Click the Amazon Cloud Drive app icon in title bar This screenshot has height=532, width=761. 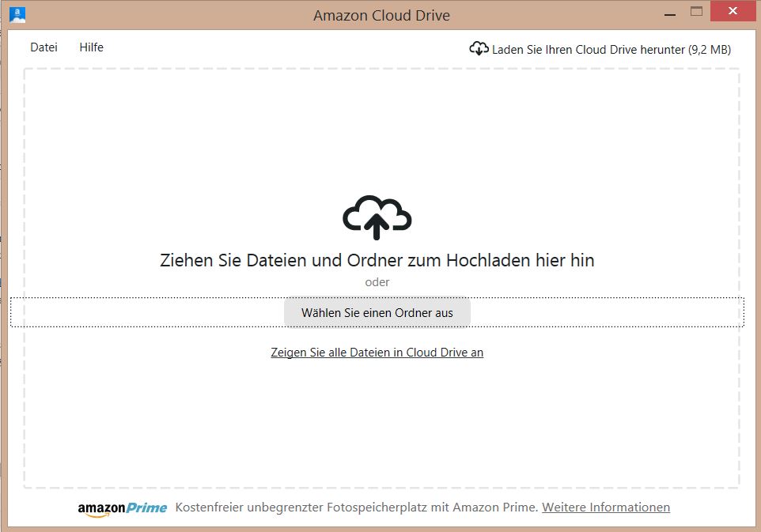[17, 14]
